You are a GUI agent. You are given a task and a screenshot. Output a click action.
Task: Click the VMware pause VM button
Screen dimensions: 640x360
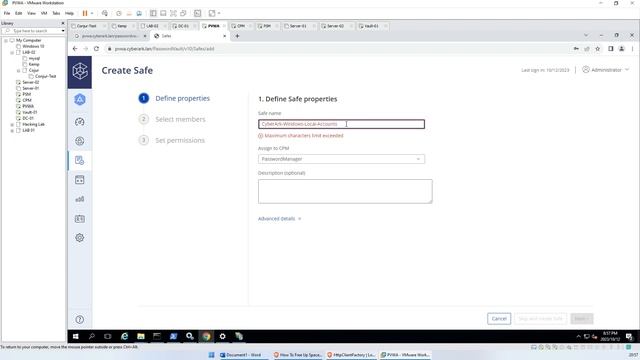pyautogui.click(x=85, y=13)
